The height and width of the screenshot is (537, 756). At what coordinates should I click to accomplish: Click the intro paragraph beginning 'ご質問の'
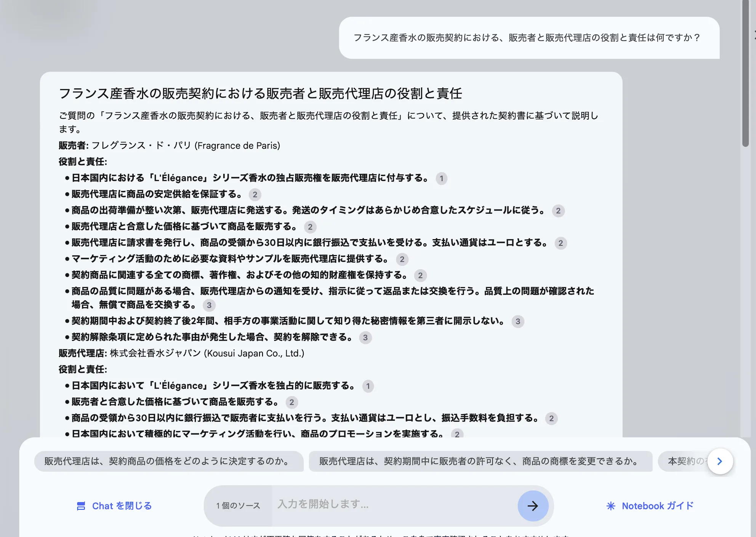point(328,122)
